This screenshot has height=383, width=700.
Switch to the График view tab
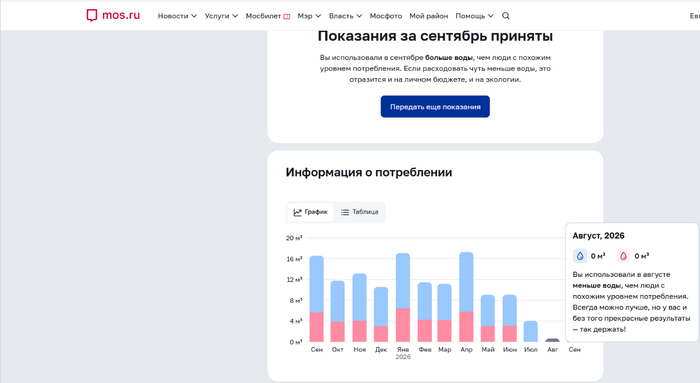(x=310, y=212)
